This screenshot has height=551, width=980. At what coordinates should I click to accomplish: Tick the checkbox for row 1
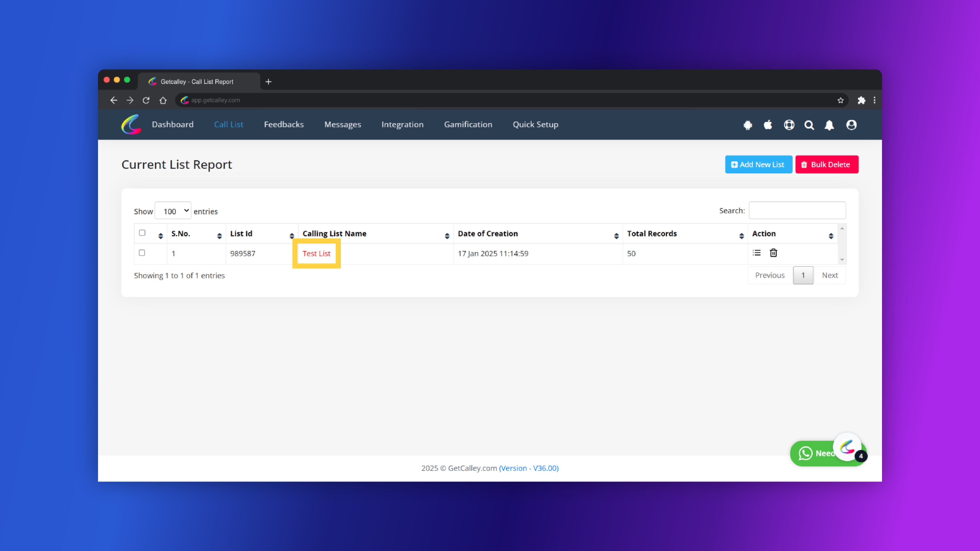(142, 253)
